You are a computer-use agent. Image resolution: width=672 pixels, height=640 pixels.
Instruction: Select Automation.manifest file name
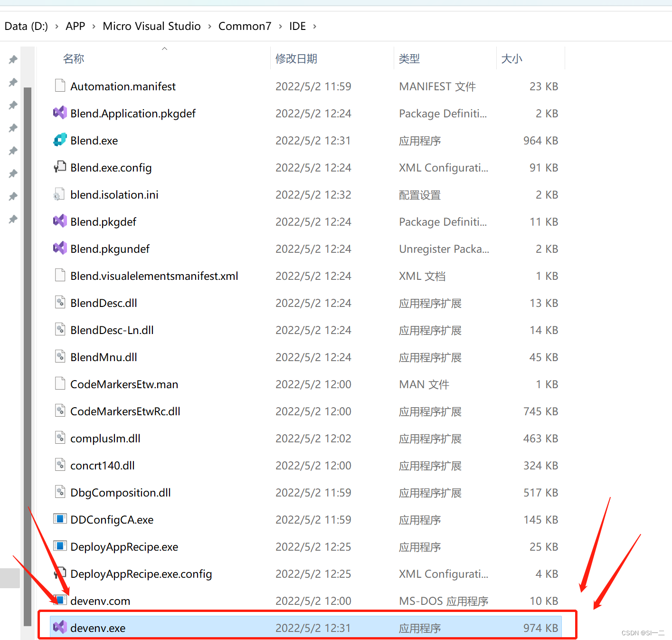pyautogui.click(x=123, y=86)
